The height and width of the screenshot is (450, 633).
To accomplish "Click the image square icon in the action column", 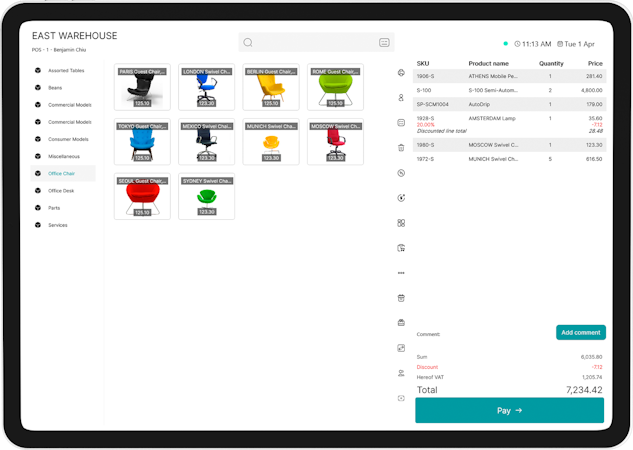I will click(401, 348).
